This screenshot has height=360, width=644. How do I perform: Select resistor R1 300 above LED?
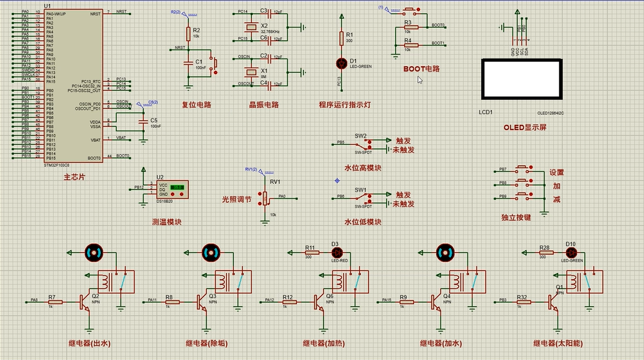(341, 38)
